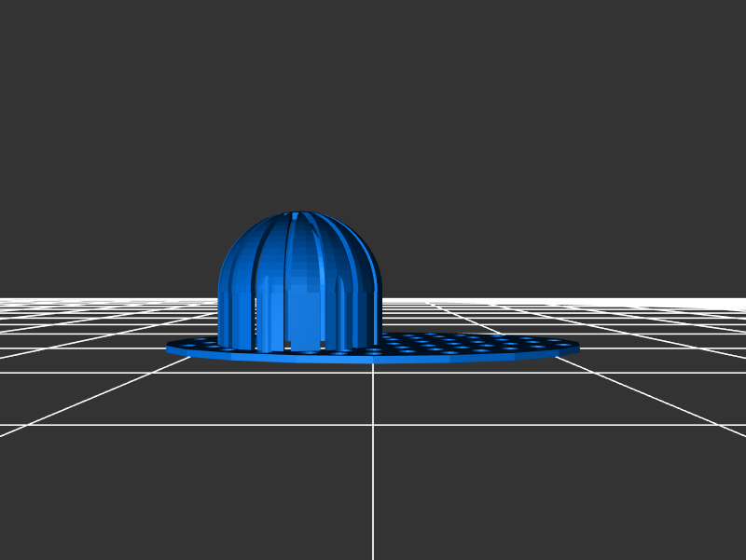The image size is (746, 560).
Task: Click the front rim of the flat disc
Action: 373,358
